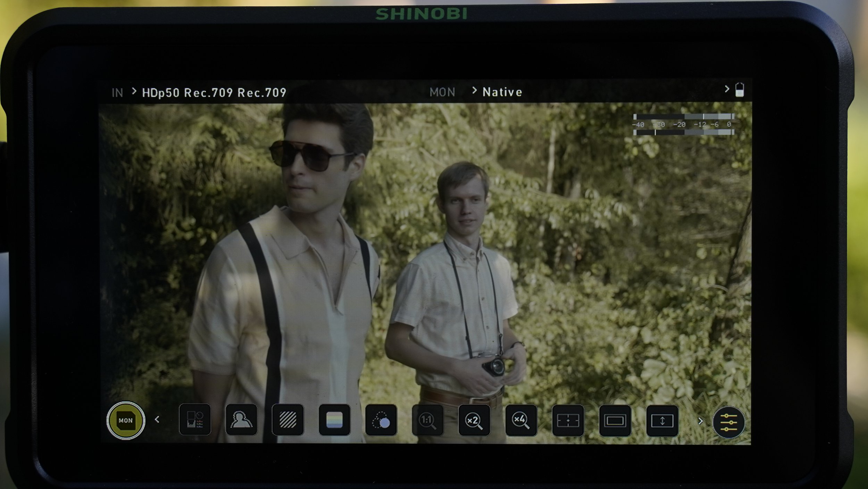Toggle zebra stripes exposure overlay
Viewport: 868px width, 489px height.
[x=288, y=420]
